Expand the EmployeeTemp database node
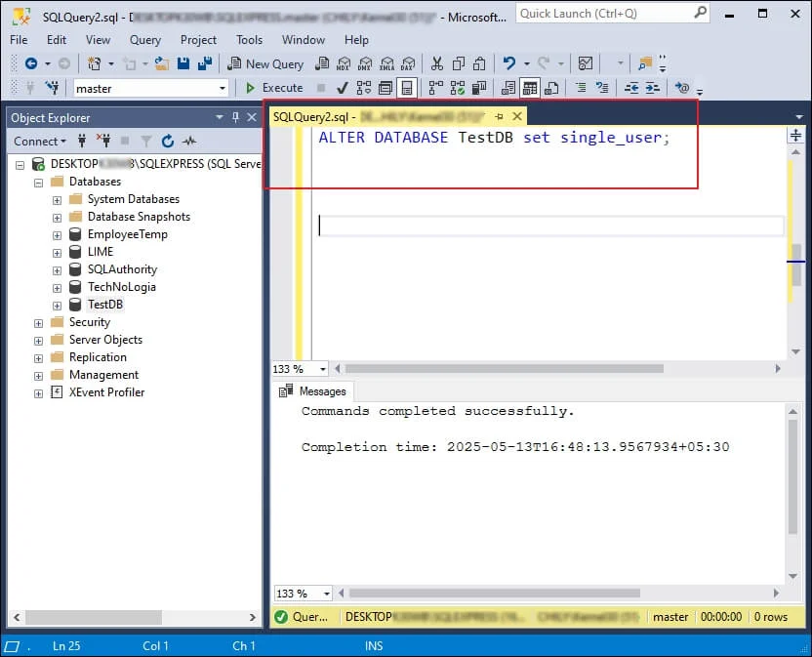 (x=57, y=235)
